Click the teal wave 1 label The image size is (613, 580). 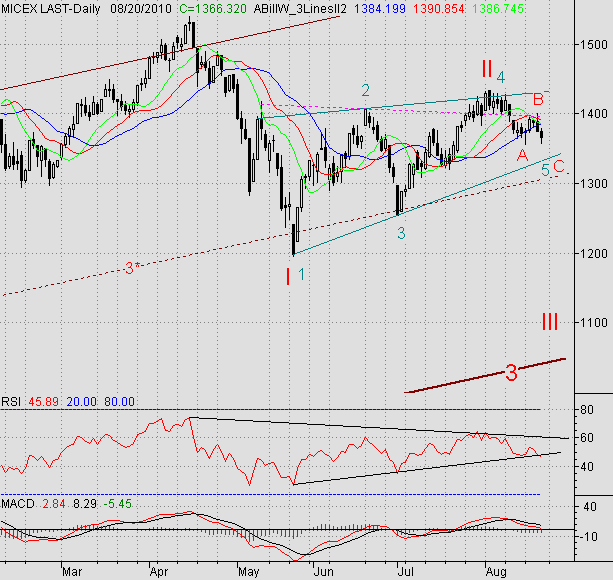click(301, 274)
